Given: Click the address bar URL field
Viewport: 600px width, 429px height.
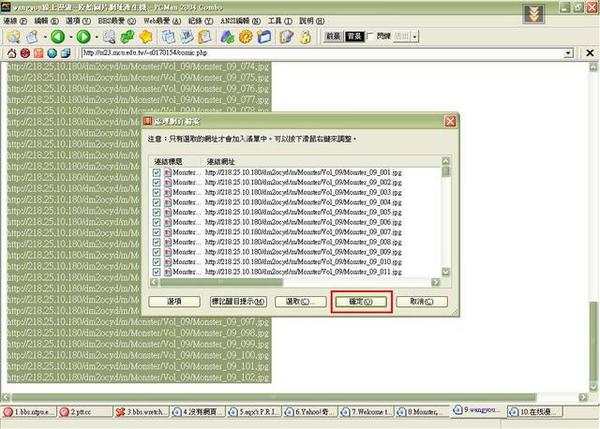Looking at the screenshot, I should click(323, 53).
